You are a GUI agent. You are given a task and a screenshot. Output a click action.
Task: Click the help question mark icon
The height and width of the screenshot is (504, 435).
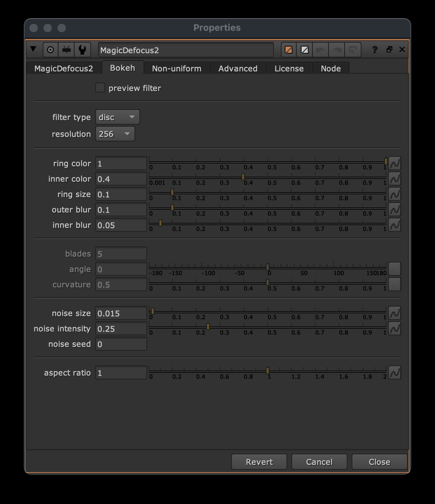(x=374, y=50)
